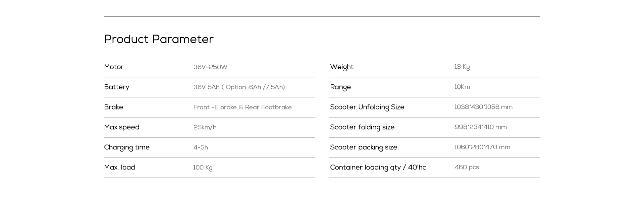Image resolution: width=644 pixels, height=208 pixels.
Task: Click the Product Parameter heading
Action: (x=159, y=39)
